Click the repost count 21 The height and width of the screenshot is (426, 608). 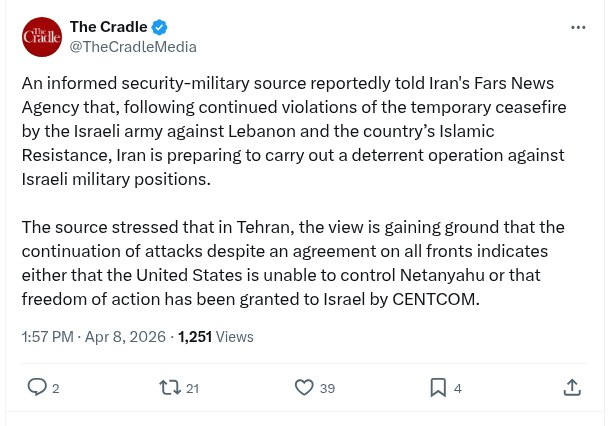[x=192, y=388]
